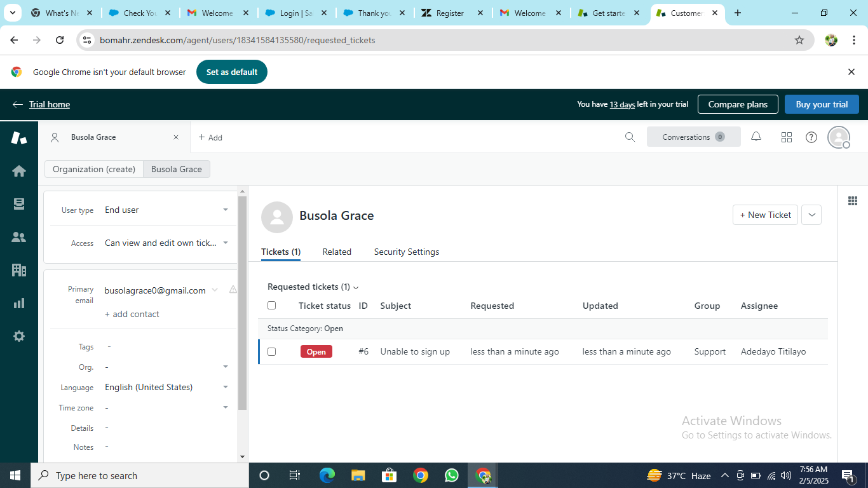Open the help question mark icon

[x=811, y=137]
